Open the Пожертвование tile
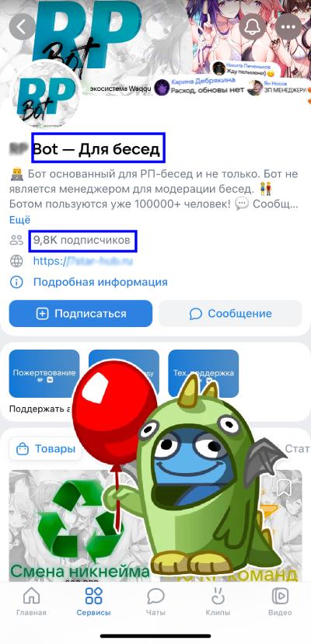 (x=44, y=374)
